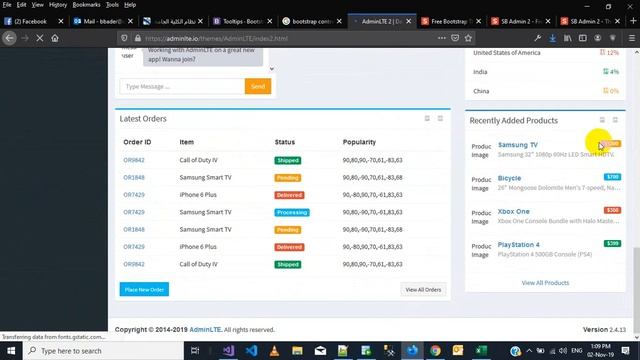The height and width of the screenshot is (360, 640).
Task: Open the AdminLTE footer link
Action: (x=205, y=329)
